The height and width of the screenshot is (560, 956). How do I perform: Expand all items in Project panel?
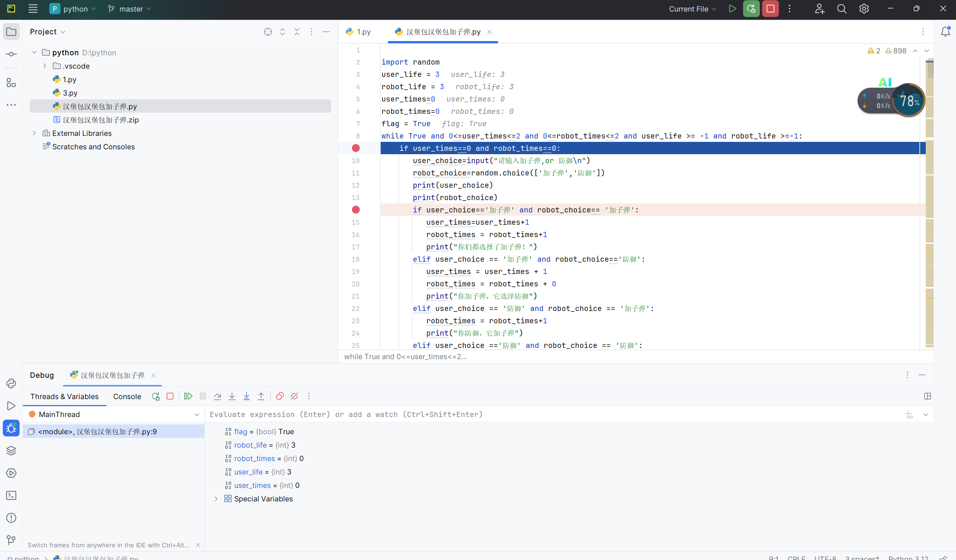click(x=282, y=32)
